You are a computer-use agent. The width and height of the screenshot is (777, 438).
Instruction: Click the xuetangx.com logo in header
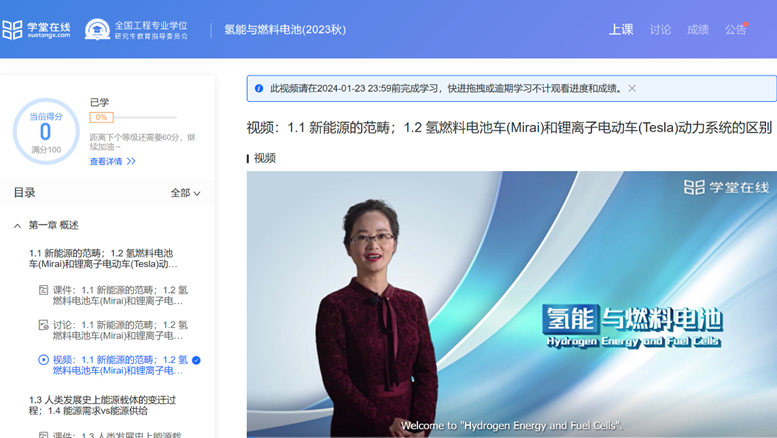pyautogui.click(x=36, y=30)
